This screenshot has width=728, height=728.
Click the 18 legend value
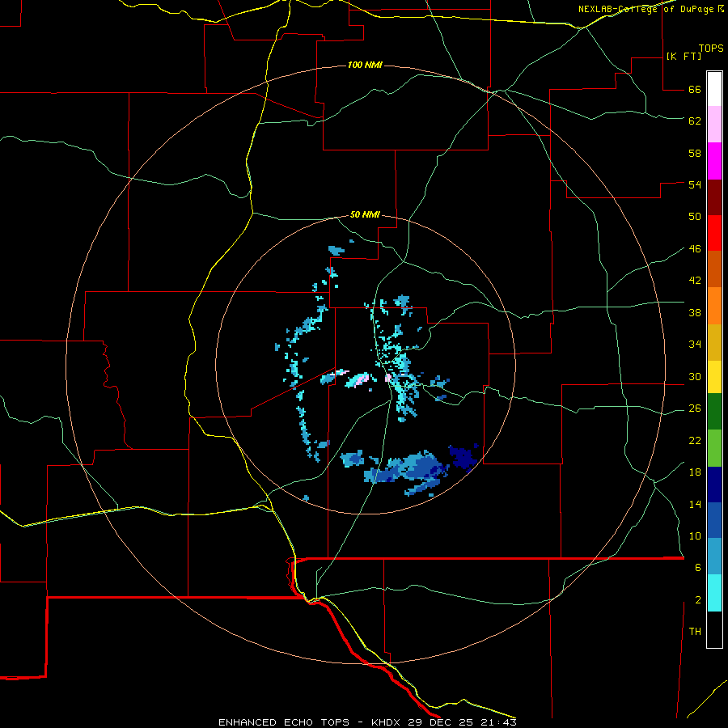pyautogui.click(x=695, y=472)
